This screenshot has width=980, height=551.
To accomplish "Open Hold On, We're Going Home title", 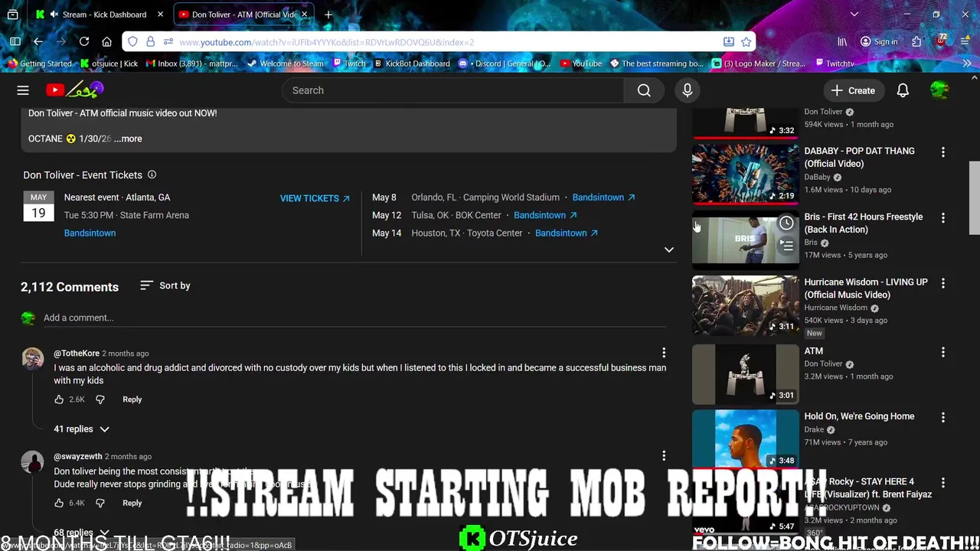I will pyautogui.click(x=859, y=416).
